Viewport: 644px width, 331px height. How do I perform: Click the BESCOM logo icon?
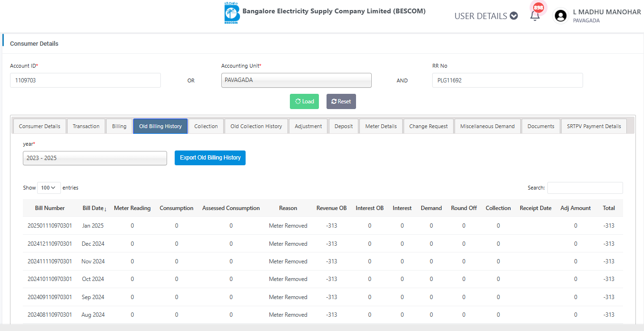(x=232, y=13)
